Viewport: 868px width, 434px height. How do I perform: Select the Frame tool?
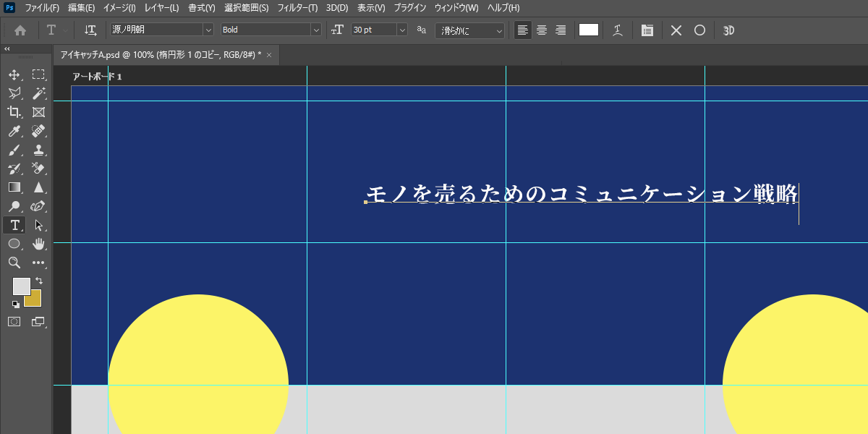tap(38, 111)
